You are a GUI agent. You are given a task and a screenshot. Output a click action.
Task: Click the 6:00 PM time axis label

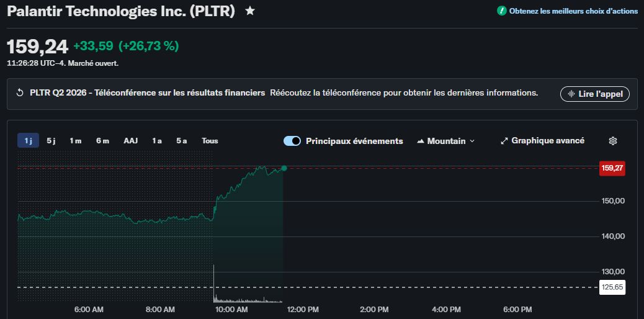518,309
